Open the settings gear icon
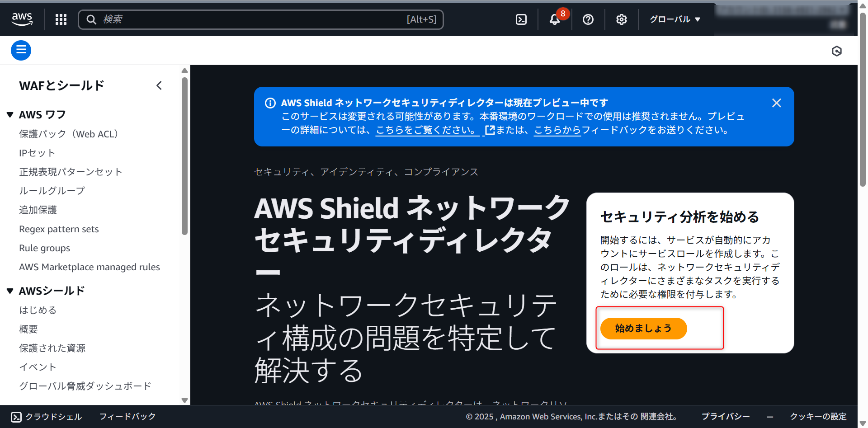 pos(622,19)
